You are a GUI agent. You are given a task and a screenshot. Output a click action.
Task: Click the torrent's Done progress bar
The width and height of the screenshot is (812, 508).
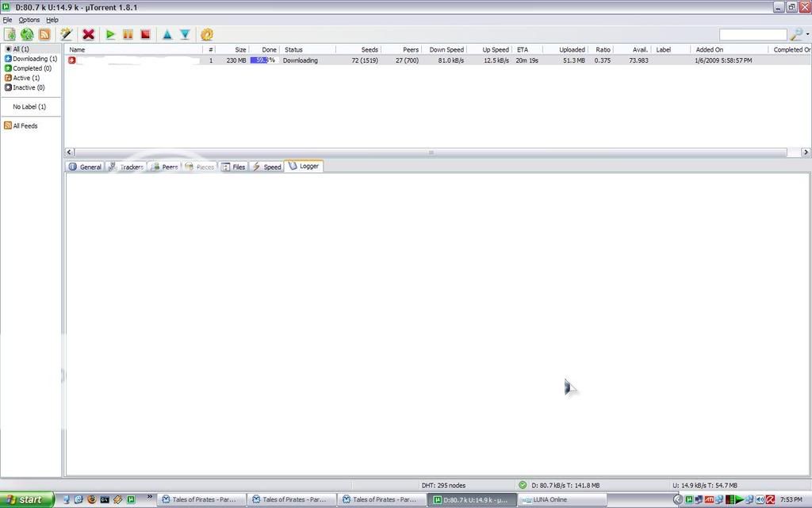coord(261,60)
